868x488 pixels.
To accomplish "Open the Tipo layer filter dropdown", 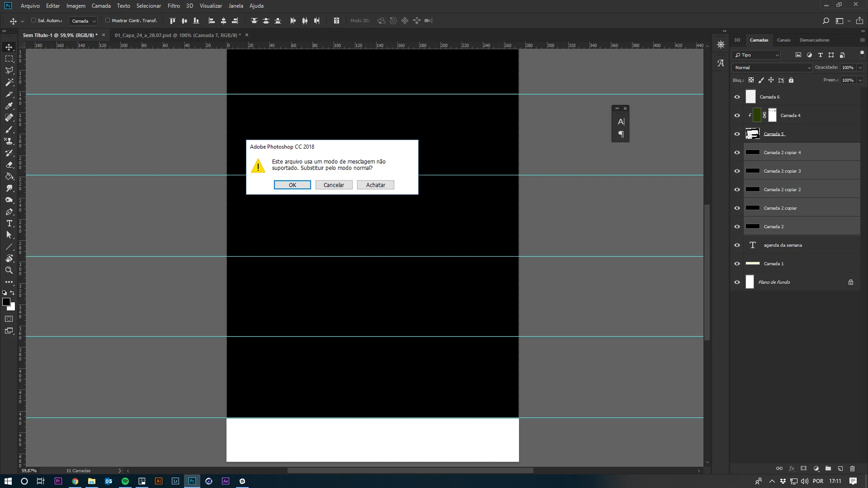I will pos(756,55).
